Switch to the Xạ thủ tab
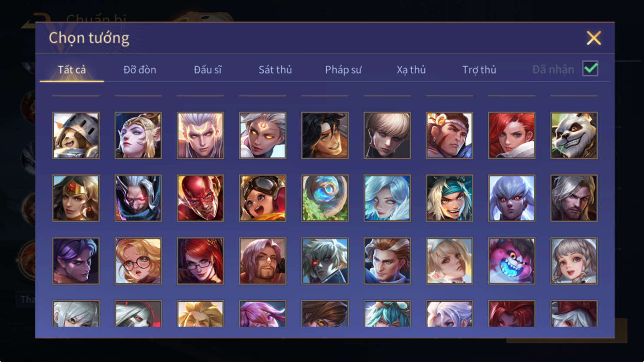The image size is (644, 362). click(411, 69)
